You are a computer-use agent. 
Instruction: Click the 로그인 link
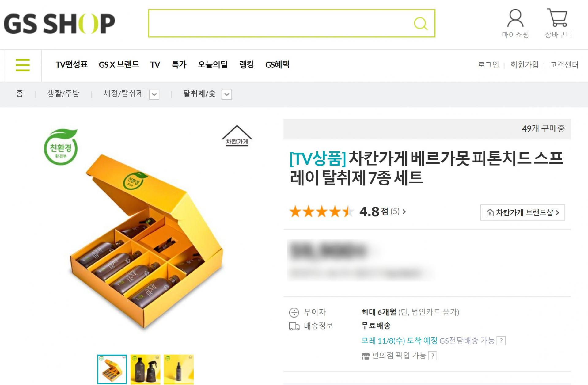488,65
